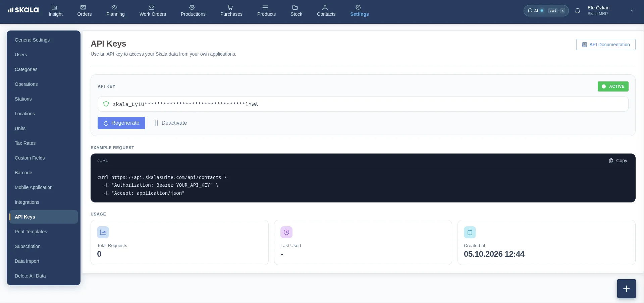Click the Last Used clock icon
Screen dimensions: 644x303
pyautogui.click(x=286, y=232)
